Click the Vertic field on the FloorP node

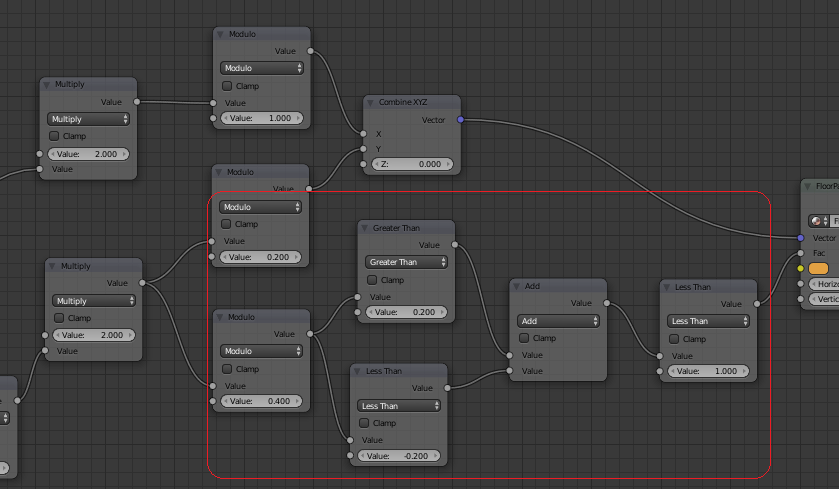click(824, 299)
